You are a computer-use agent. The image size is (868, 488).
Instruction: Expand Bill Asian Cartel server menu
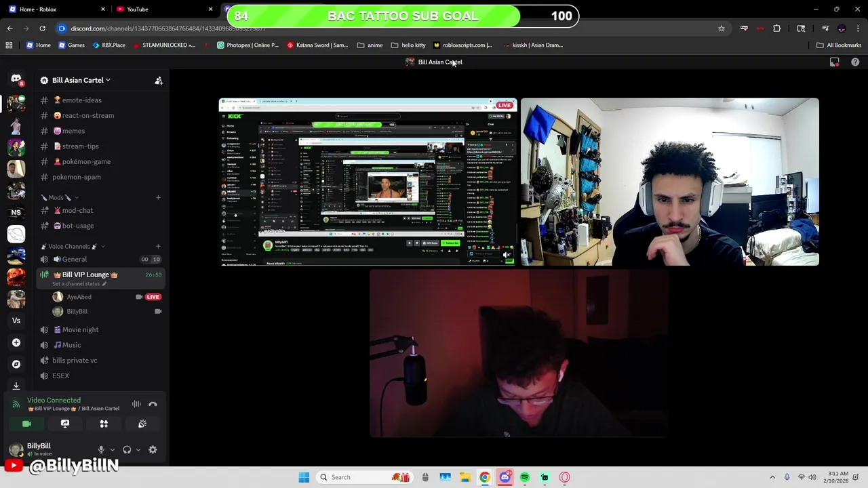click(81, 80)
